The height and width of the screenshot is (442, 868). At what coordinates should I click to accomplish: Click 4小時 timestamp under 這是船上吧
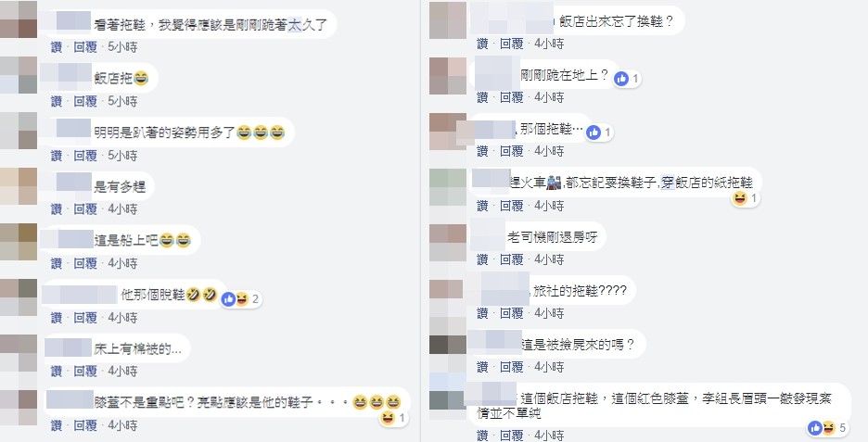[x=122, y=263]
